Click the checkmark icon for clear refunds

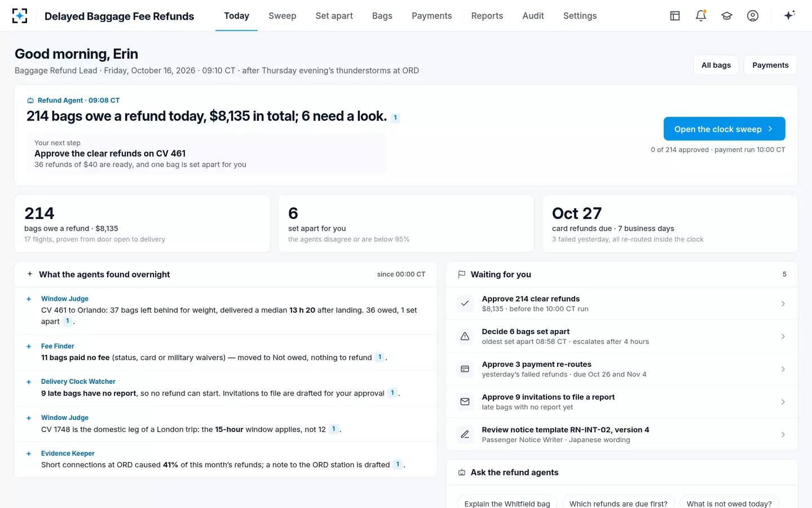click(x=465, y=304)
